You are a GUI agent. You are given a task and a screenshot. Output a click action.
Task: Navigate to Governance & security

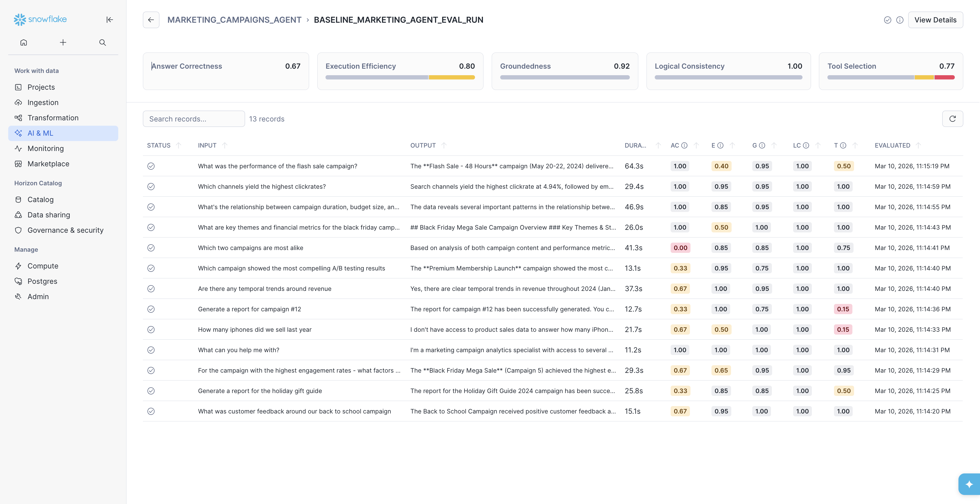[x=65, y=230]
